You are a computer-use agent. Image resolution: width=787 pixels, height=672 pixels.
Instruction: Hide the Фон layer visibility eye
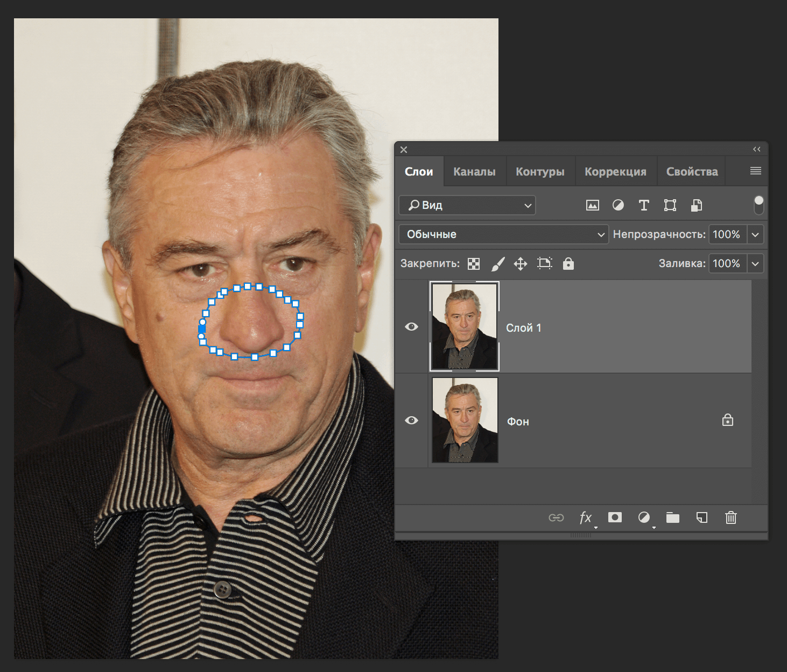click(411, 420)
